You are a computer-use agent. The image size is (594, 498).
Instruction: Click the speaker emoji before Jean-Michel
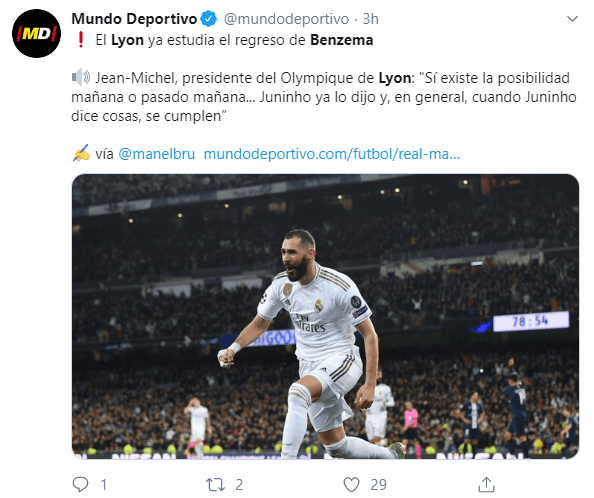[81, 78]
